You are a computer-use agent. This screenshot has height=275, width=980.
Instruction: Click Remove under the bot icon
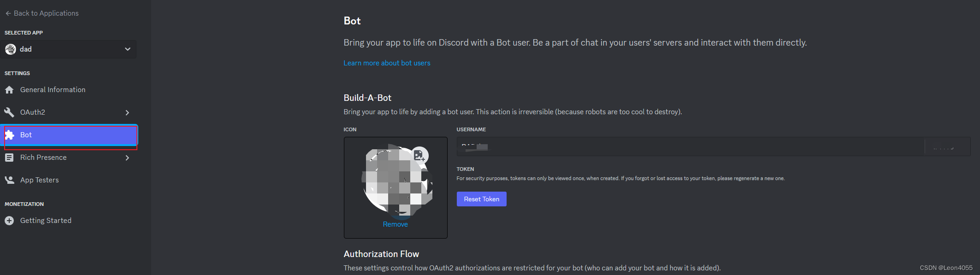pos(395,224)
